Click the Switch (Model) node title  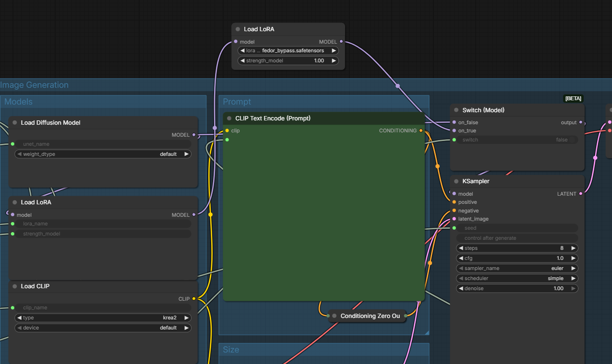(483, 110)
